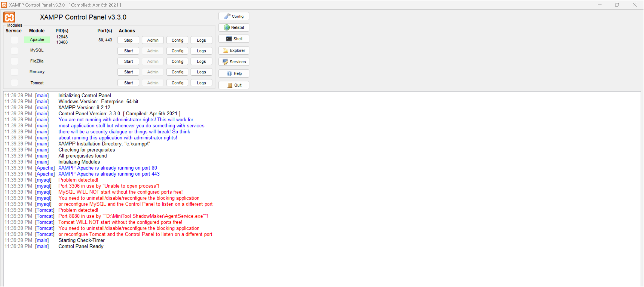The height and width of the screenshot is (287, 644).
Task: Enable the Apache service checkbox
Action: point(14,40)
